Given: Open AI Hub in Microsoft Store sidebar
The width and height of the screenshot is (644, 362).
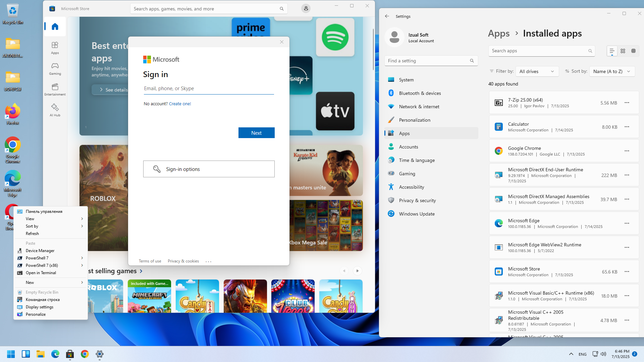Looking at the screenshot, I should coord(55,110).
